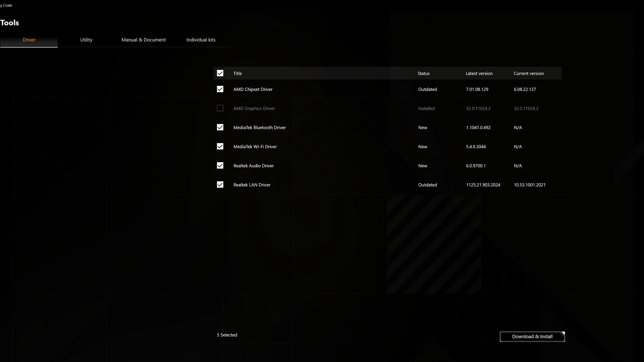Image resolution: width=644 pixels, height=362 pixels.
Task: Click the Status column header
Action: click(423, 73)
